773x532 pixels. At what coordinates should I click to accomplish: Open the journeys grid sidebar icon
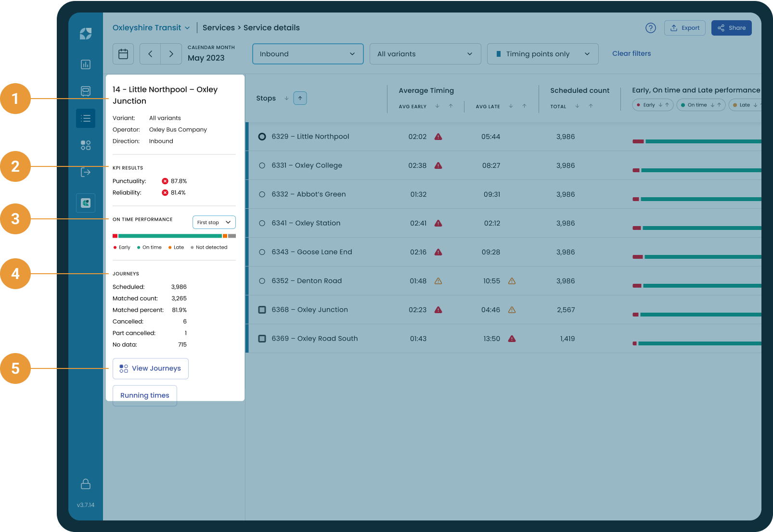tap(86, 145)
